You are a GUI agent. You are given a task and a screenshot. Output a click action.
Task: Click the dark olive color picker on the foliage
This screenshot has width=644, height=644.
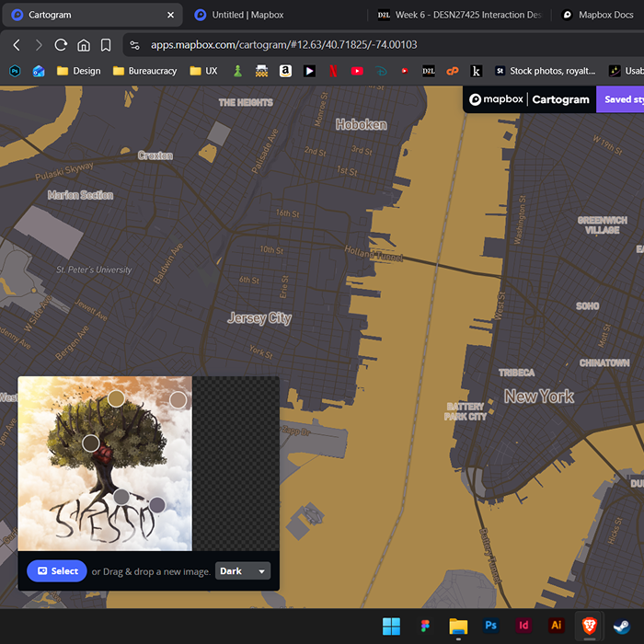pyautogui.click(x=91, y=443)
